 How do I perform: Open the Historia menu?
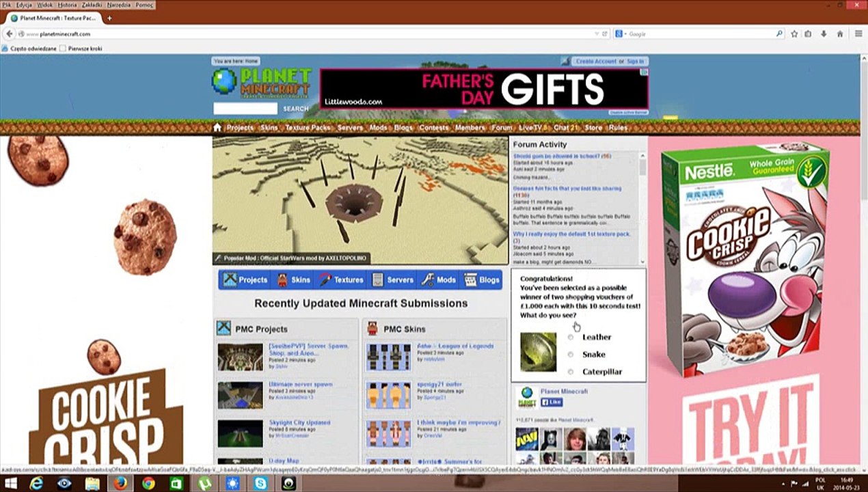(x=67, y=5)
